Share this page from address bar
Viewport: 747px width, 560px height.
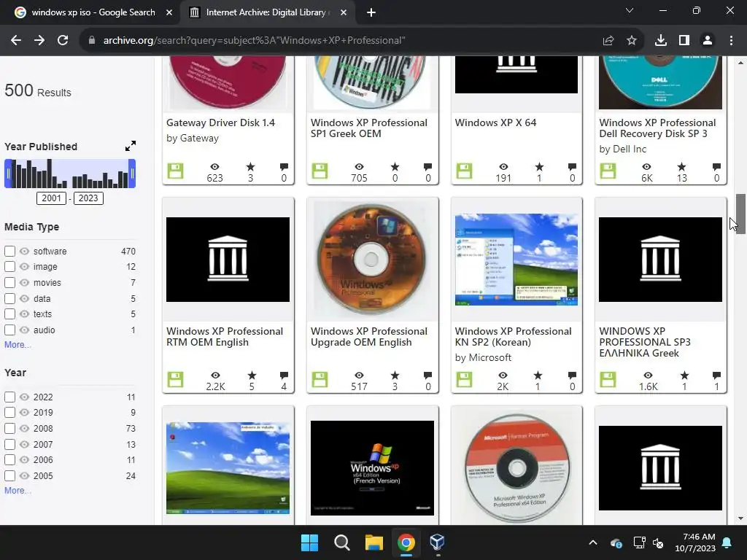[608, 41]
